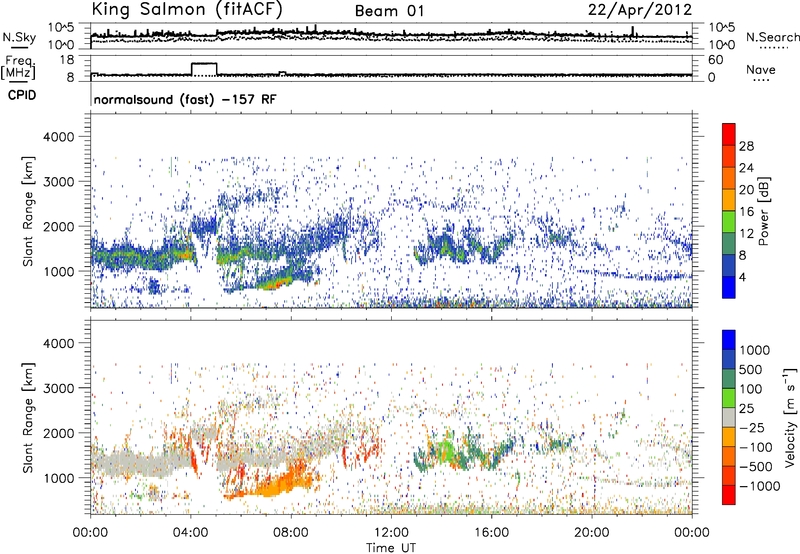Select the 'Beam 01' label

point(389,11)
